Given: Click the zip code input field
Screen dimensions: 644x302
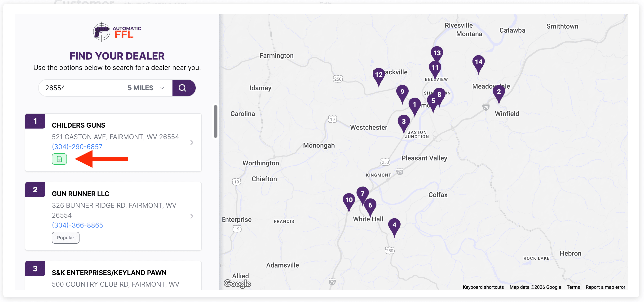Looking at the screenshot, I should point(83,88).
